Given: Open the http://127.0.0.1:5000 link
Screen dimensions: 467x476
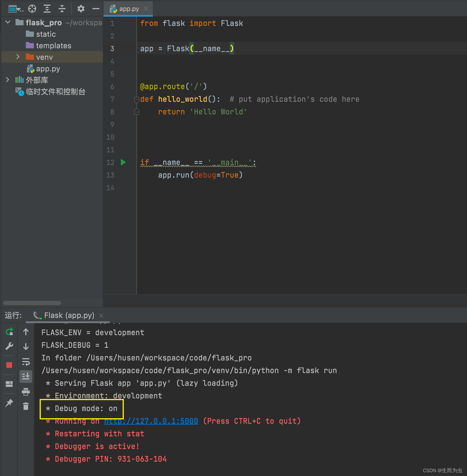Looking at the screenshot, I should 151,421.
